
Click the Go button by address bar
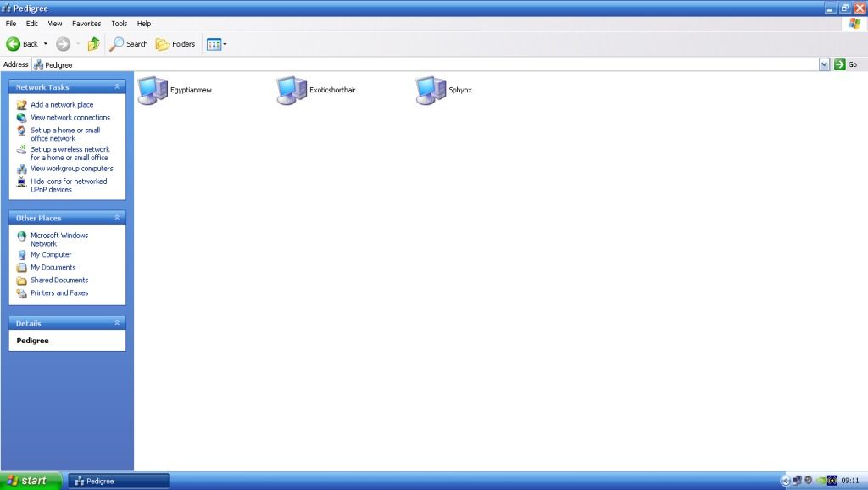[845, 64]
